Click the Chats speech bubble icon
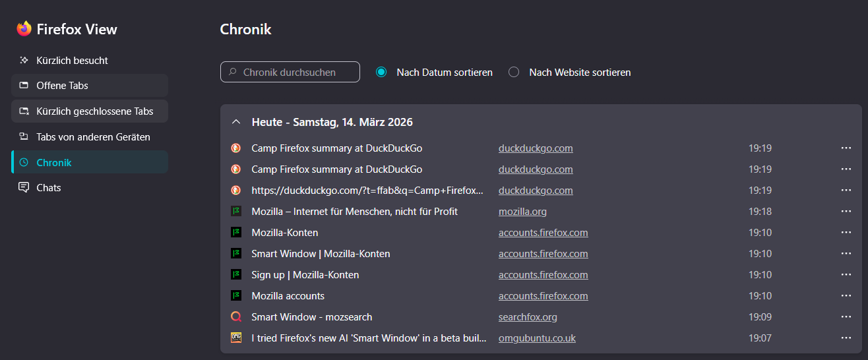This screenshot has width=868, height=360. point(24,188)
